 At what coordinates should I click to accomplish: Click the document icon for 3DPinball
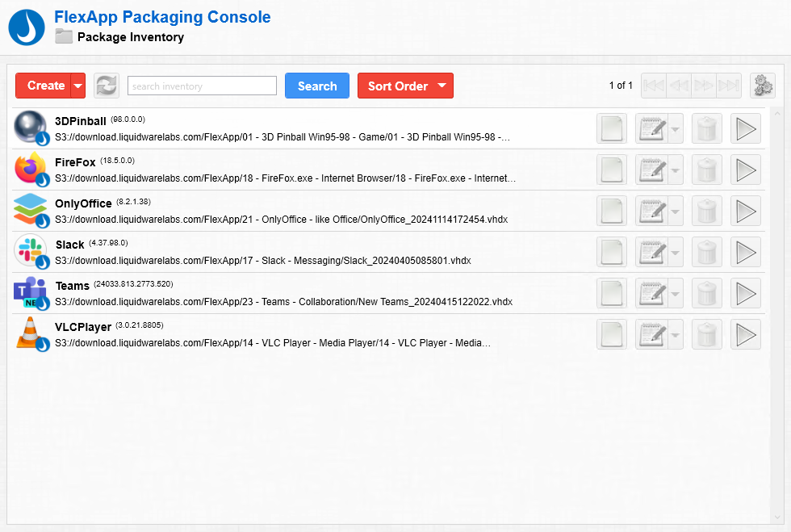pyautogui.click(x=611, y=129)
